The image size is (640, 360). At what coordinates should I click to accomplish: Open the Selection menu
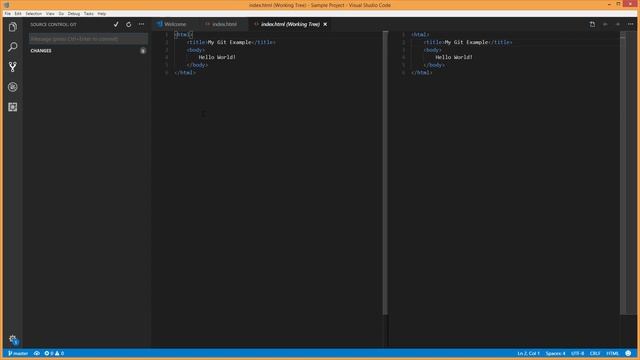click(x=34, y=13)
